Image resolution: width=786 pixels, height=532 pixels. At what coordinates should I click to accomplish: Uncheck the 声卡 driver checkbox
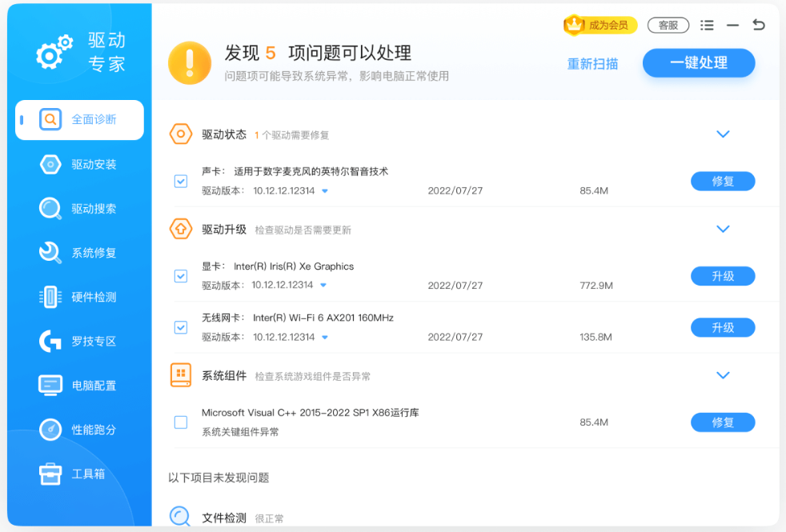click(181, 181)
